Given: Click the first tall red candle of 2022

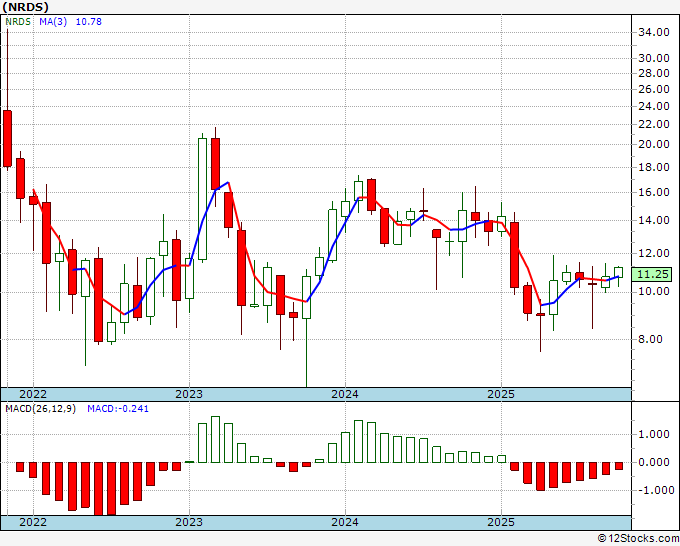Looking at the screenshot, I should click(7, 137).
